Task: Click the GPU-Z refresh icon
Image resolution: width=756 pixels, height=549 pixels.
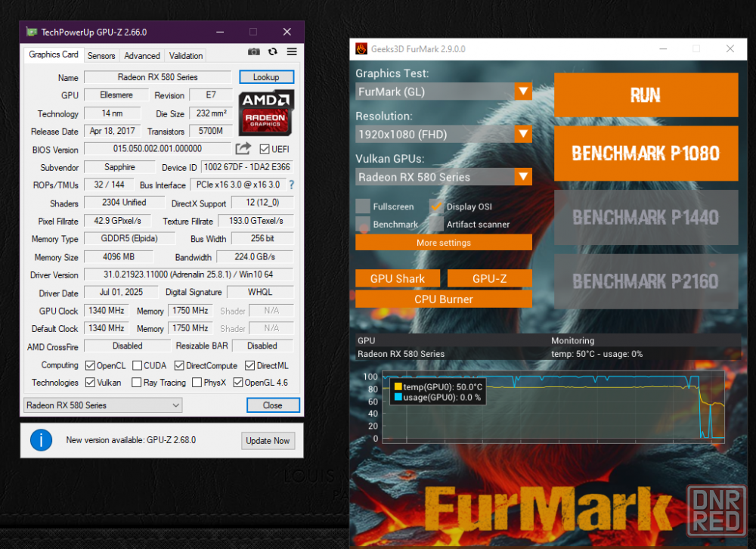Action: (x=273, y=52)
